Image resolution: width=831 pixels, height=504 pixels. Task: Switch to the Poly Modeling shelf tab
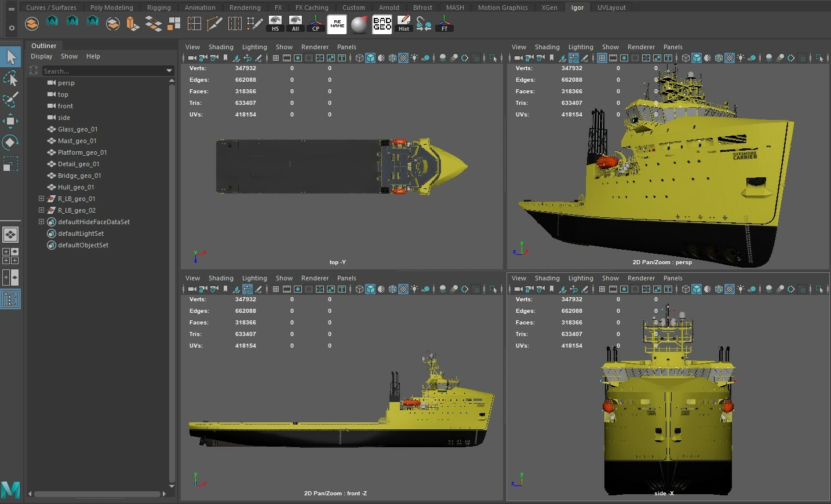(111, 8)
